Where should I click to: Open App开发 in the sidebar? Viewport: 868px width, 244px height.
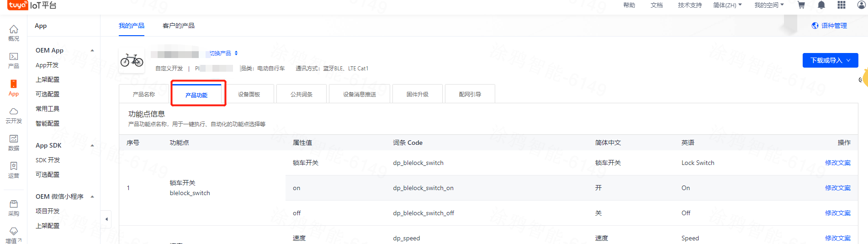pos(47,65)
